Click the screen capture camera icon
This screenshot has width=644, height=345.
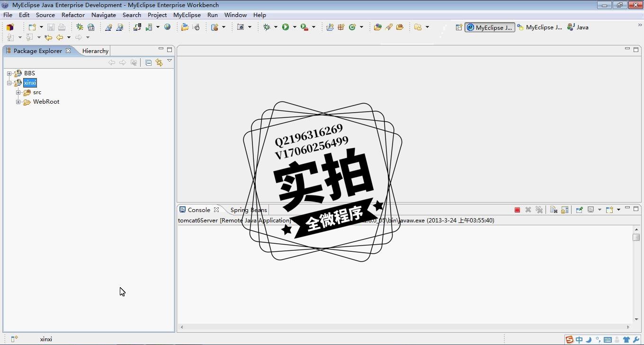pyautogui.click(x=241, y=27)
